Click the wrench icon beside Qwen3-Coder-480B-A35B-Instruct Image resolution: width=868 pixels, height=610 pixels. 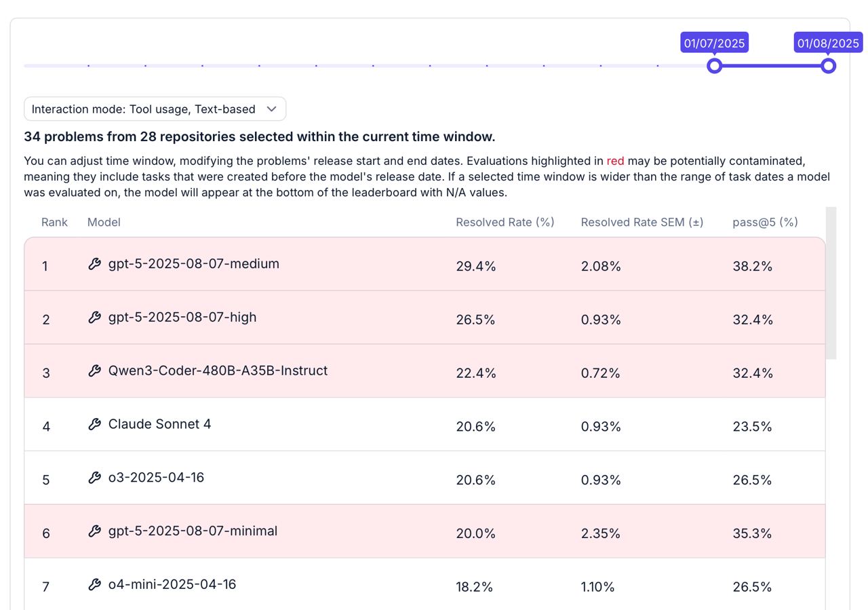pos(95,370)
